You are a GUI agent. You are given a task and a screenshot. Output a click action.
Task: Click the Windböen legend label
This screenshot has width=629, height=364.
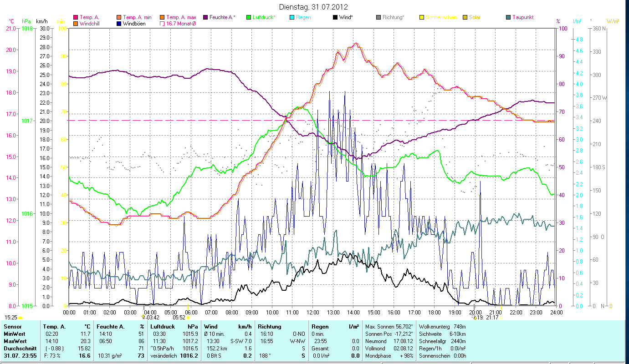(x=134, y=24)
